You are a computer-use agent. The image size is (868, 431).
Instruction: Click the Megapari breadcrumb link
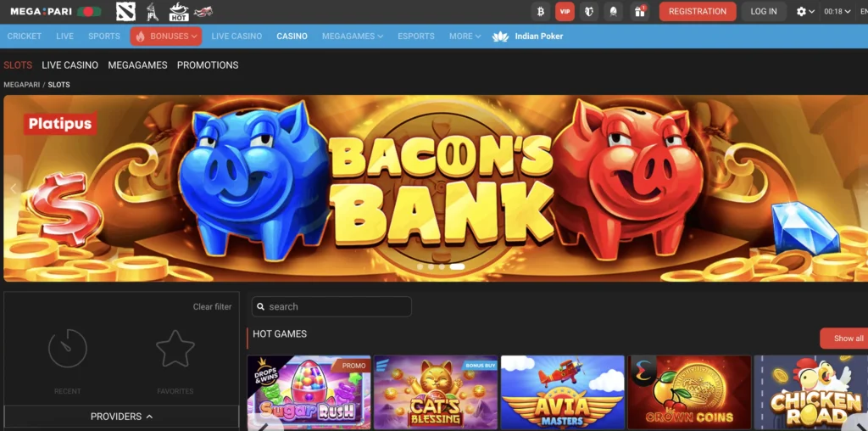tap(21, 85)
